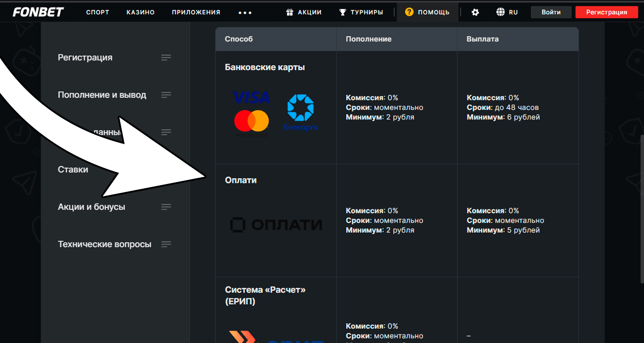Click the Система «Расчет» (ЕРИП) title
Screen dimensions: 644x343
pos(265,295)
